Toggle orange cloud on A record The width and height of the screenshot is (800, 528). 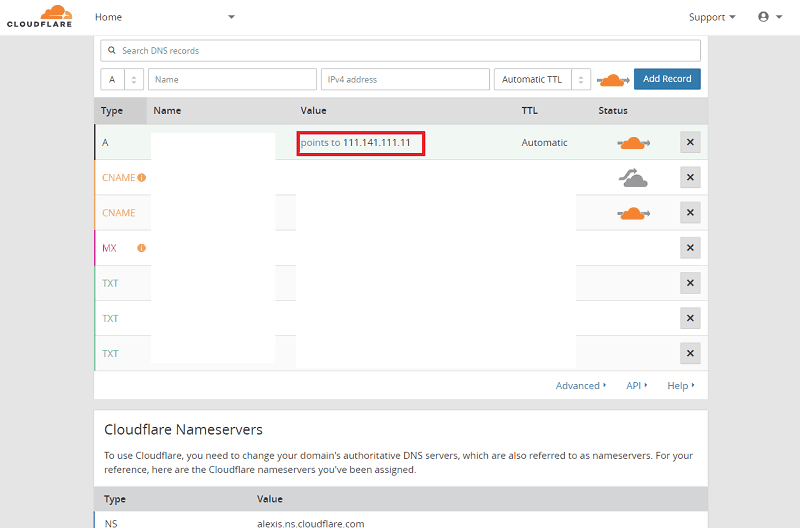click(x=633, y=143)
